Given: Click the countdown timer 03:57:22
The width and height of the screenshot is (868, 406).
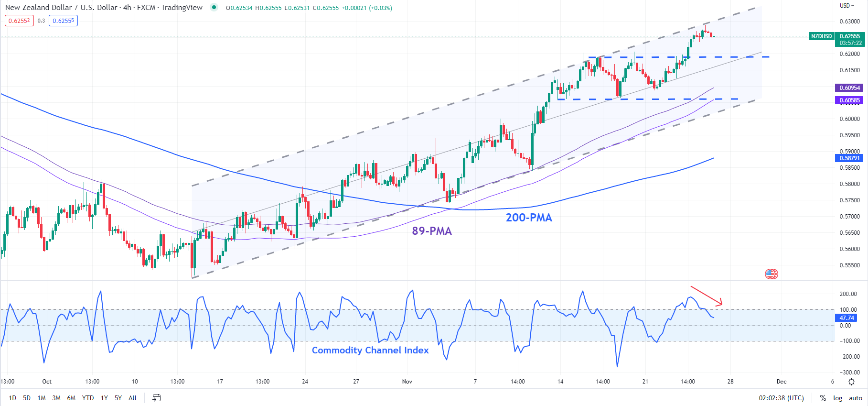Looking at the screenshot, I should [x=851, y=43].
